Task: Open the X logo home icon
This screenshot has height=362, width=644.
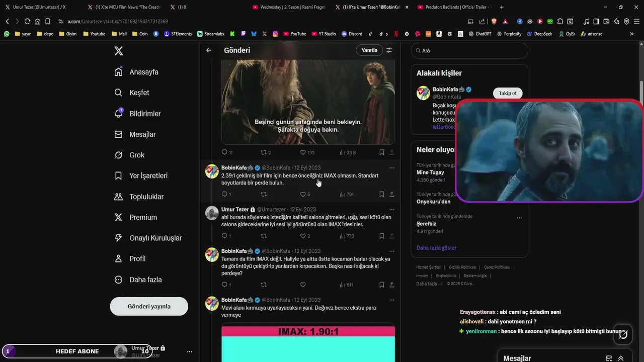Action: click(118, 51)
